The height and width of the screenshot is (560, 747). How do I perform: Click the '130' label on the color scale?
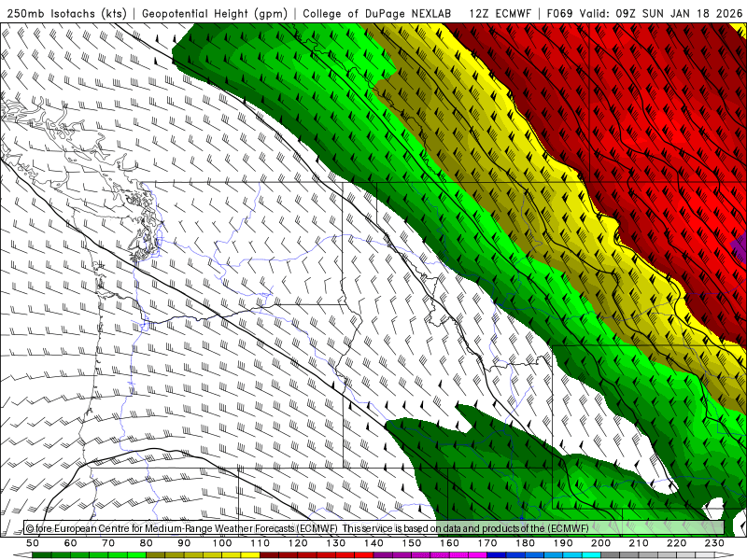336,543
